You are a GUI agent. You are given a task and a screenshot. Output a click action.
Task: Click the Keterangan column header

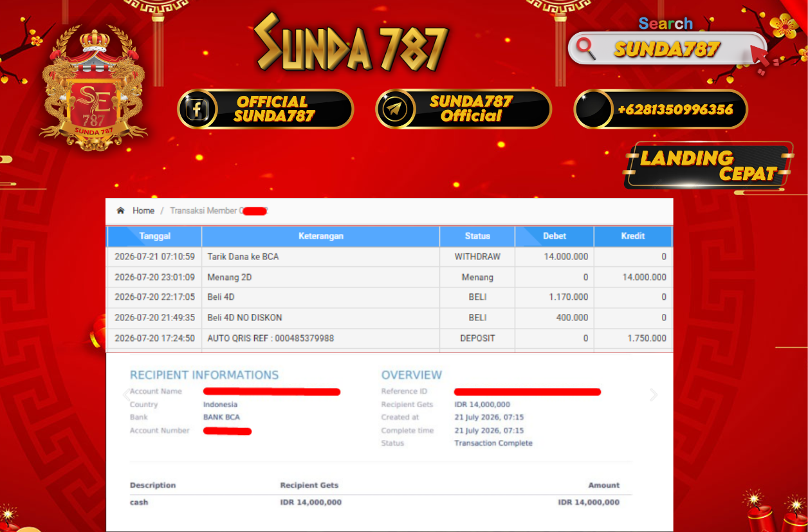pos(321,236)
